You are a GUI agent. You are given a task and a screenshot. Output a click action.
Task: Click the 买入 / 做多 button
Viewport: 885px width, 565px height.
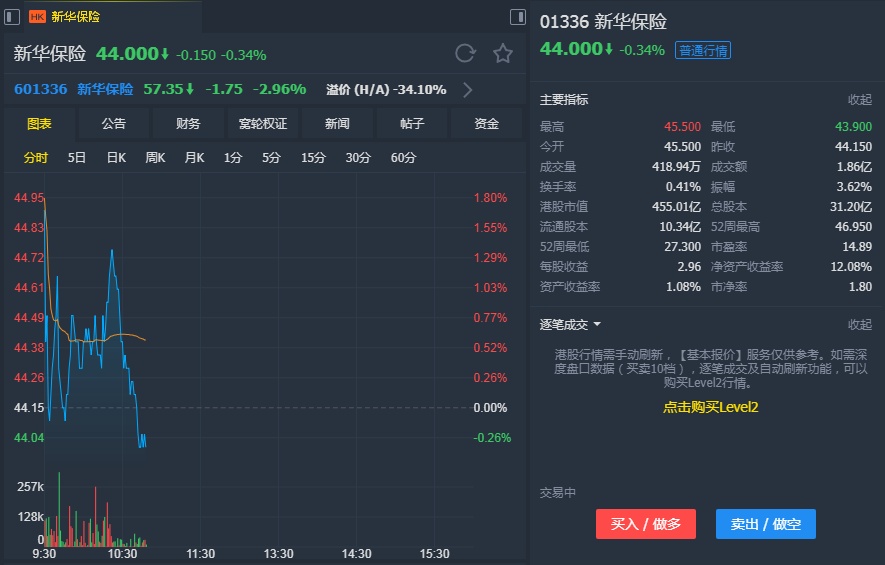point(646,524)
